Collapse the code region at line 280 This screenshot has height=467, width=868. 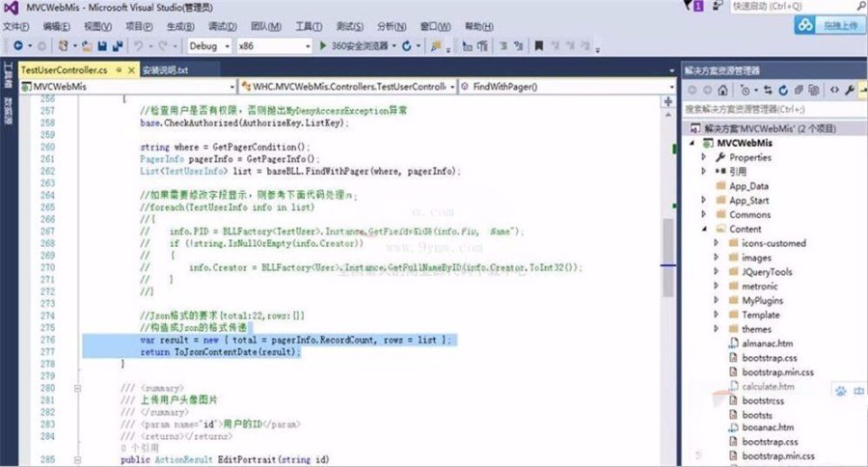[x=76, y=388]
